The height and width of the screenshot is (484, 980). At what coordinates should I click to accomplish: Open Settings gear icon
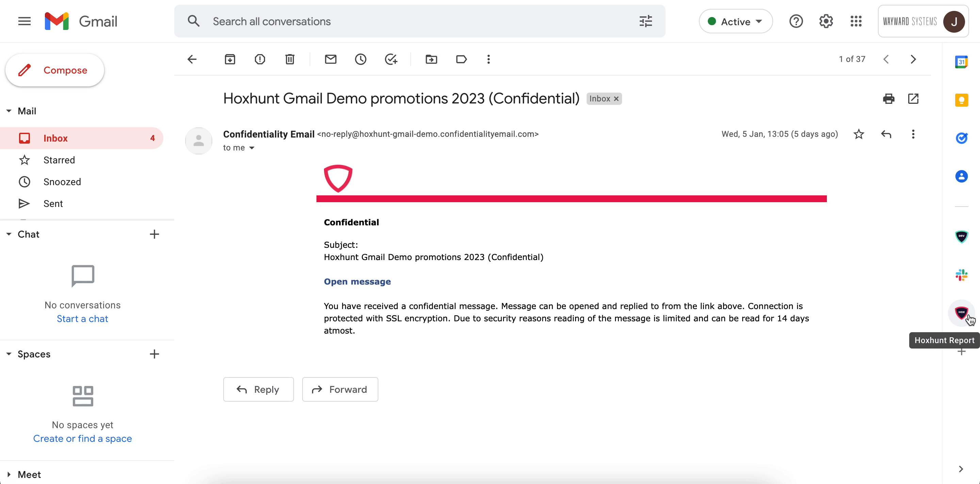826,21
